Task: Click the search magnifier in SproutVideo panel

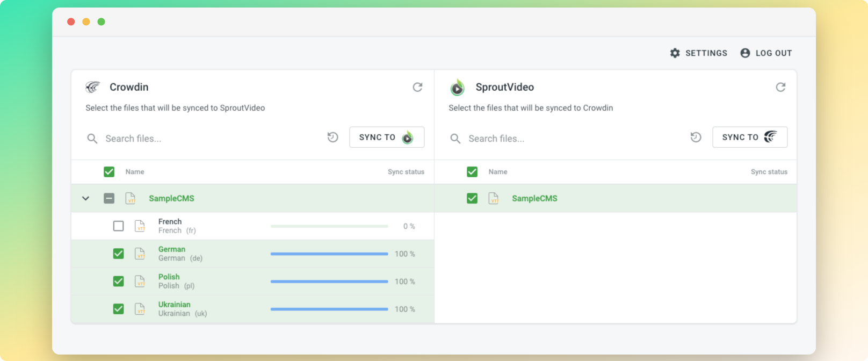Action: point(455,139)
